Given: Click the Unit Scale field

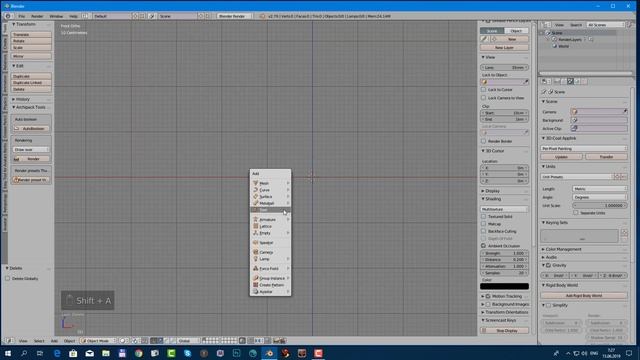Looking at the screenshot, I should pyautogui.click(x=600, y=206).
